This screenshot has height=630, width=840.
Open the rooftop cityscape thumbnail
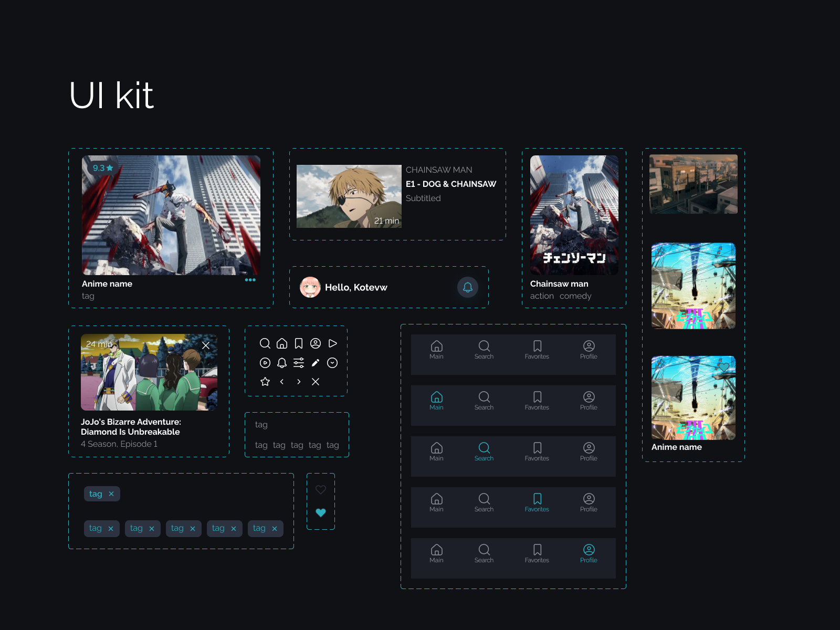(694, 184)
